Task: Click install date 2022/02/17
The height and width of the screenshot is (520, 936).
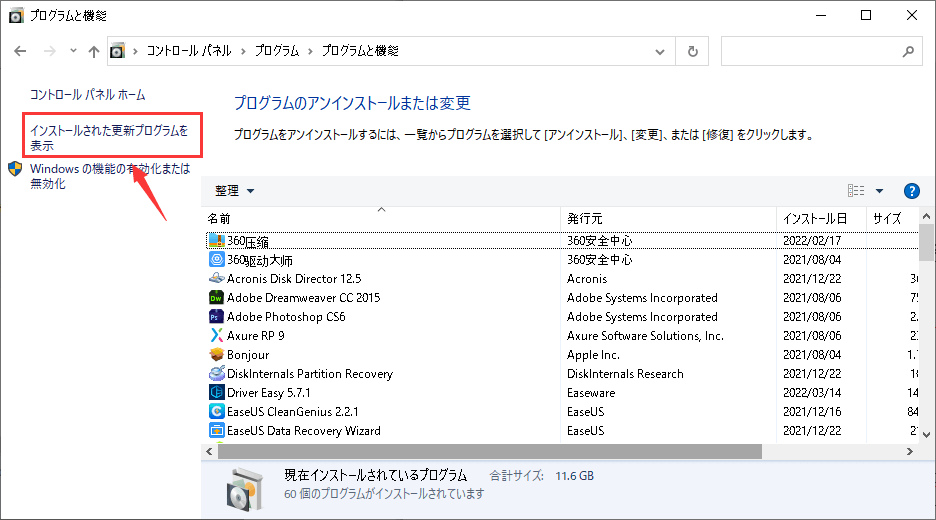Action: (812, 241)
